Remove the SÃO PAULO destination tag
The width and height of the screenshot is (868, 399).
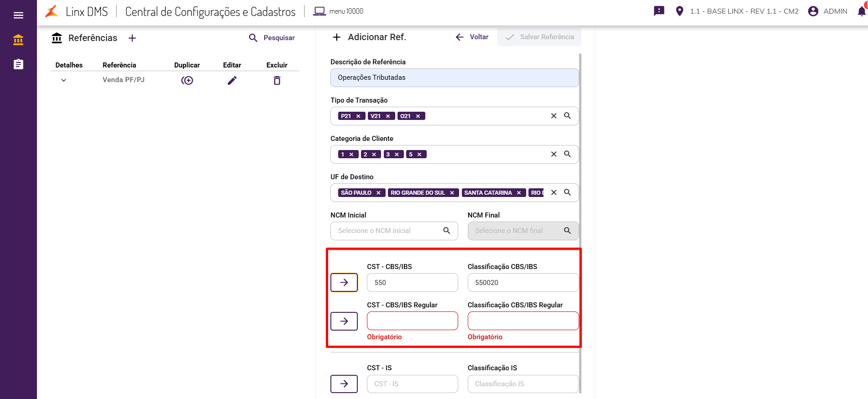click(x=378, y=193)
